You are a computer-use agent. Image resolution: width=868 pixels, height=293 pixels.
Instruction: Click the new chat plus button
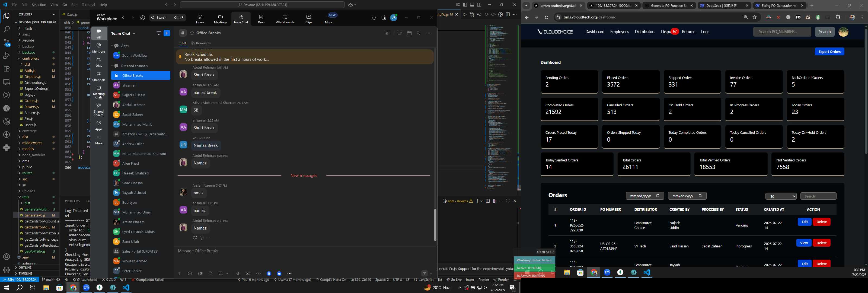167,33
